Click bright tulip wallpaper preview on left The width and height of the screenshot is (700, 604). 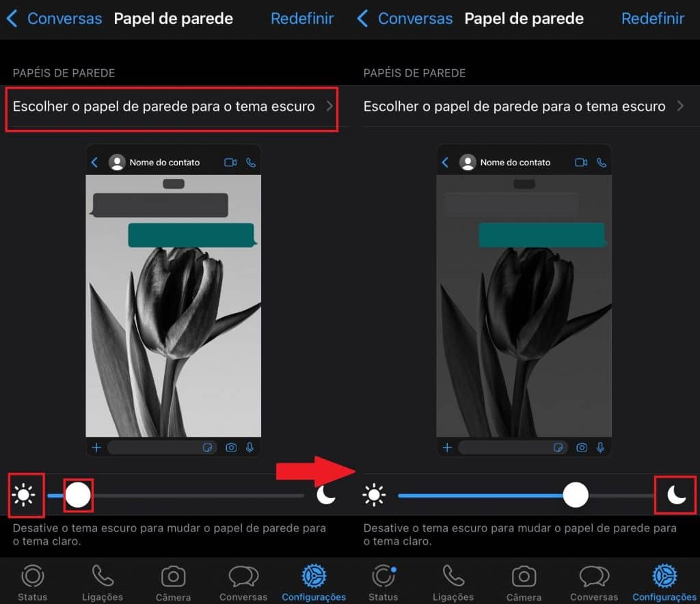point(173,306)
